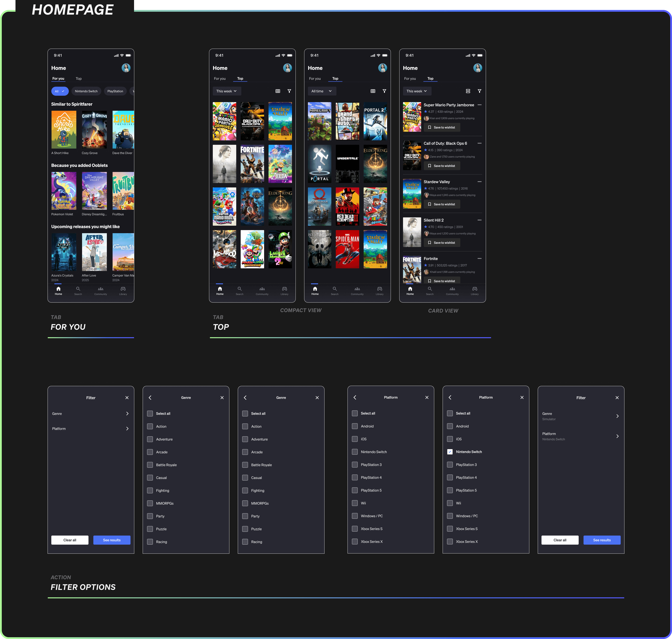Open the A Short Hike game cover
Screen dimensions: 672x639
pyautogui.click(x=64, y=130)
